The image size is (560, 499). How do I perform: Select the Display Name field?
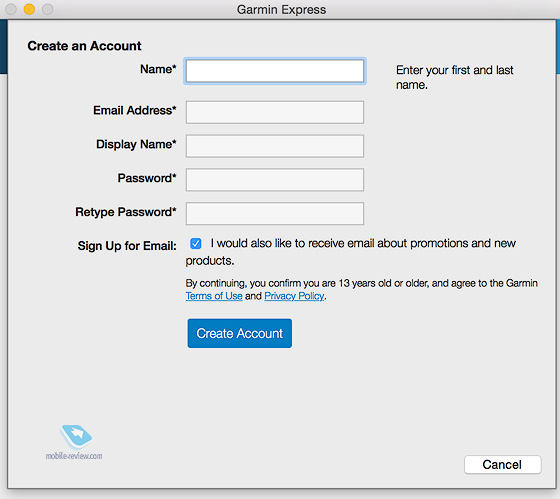click(x=275, y=146)
